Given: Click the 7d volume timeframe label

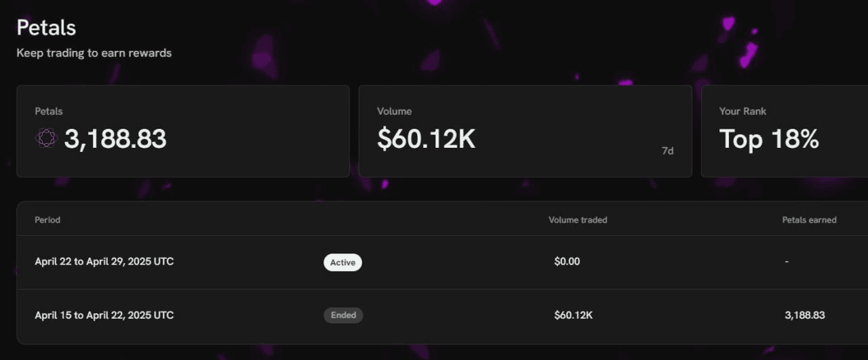Looking at the screenshot, I should click(667, 151).
